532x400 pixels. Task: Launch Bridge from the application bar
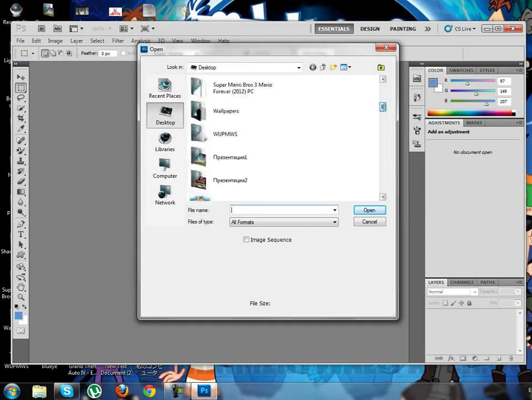tap(42, 28)
